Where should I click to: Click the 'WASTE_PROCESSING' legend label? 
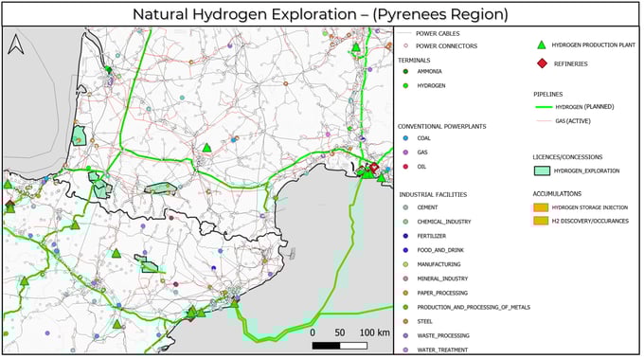[443, 336]
